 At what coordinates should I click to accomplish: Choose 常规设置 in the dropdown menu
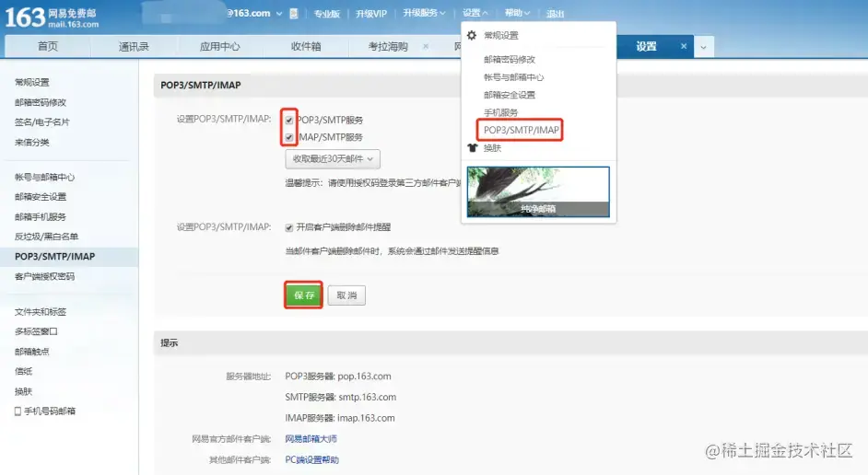coord(501,35)
